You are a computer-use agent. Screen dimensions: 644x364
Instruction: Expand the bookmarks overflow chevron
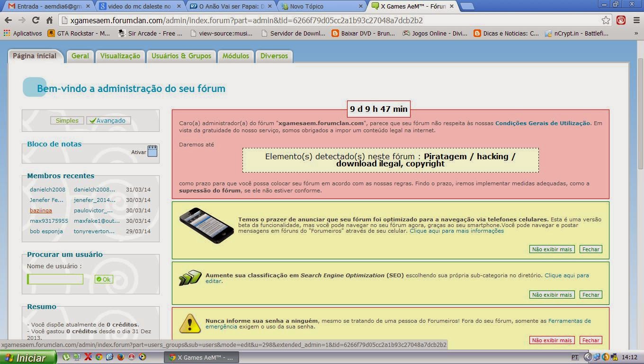click(636, 33)
